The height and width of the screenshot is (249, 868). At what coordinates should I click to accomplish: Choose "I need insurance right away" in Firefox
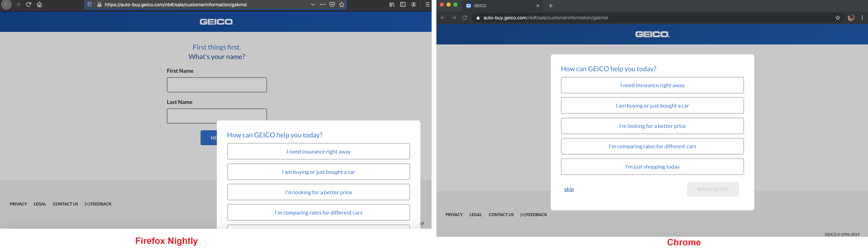click(318, 151)
